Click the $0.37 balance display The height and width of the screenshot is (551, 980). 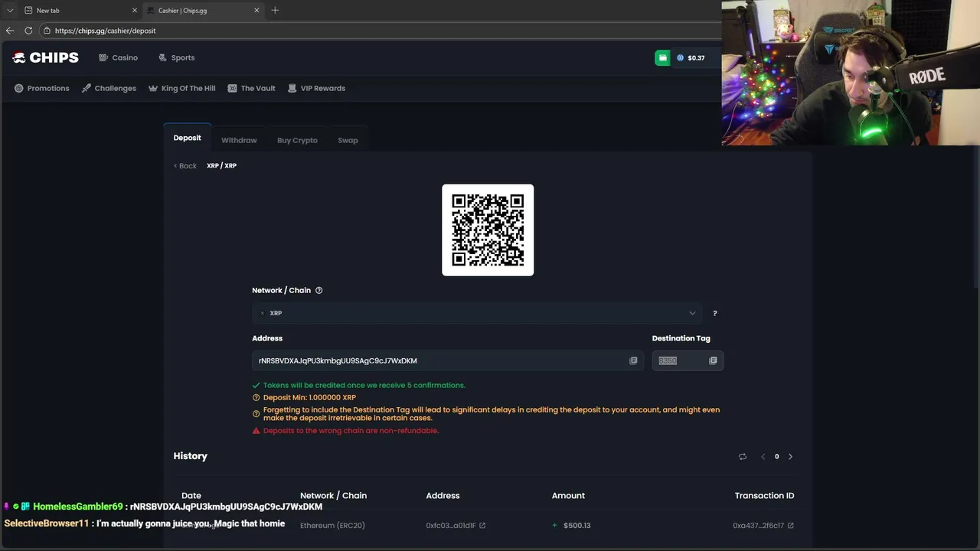(x=691, y=57)
